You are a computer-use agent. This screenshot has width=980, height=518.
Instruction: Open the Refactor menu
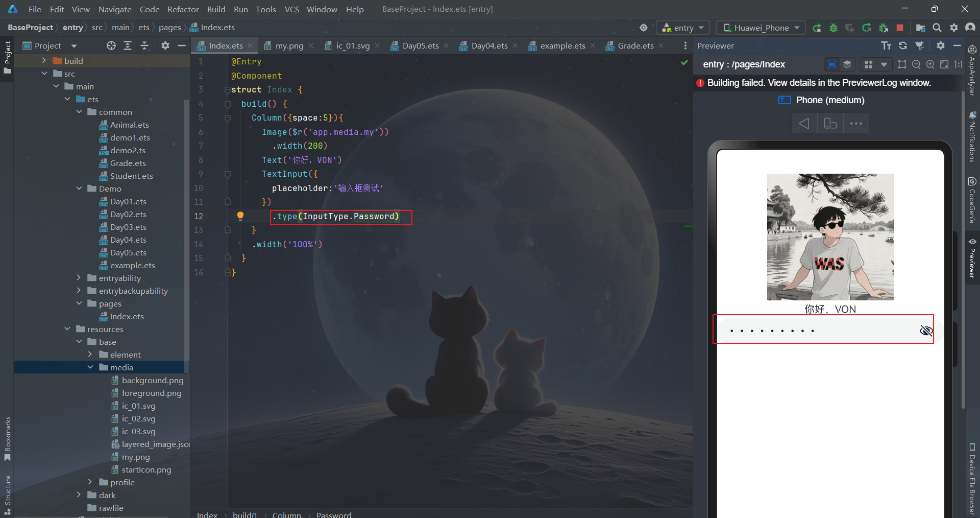183,9
